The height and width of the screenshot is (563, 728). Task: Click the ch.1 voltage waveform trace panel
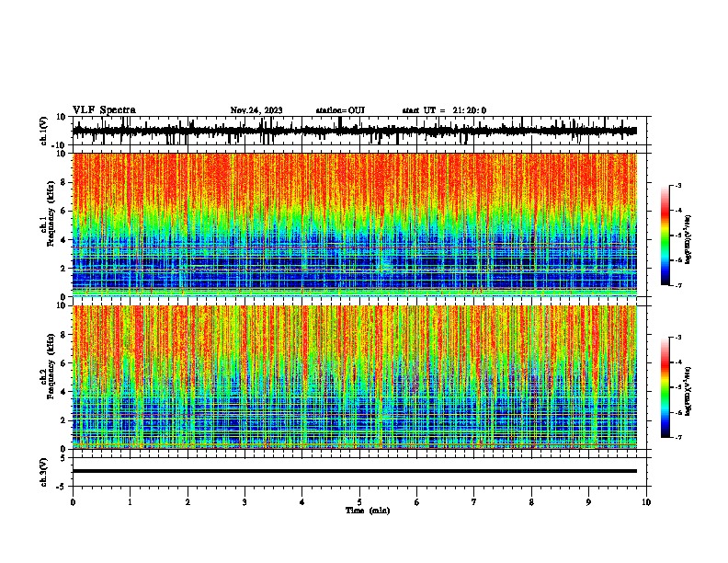(x=359, y=131)
